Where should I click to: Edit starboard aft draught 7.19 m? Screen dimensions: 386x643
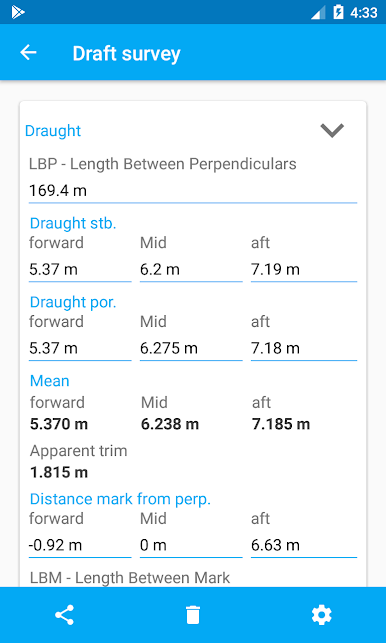point(304,270)
